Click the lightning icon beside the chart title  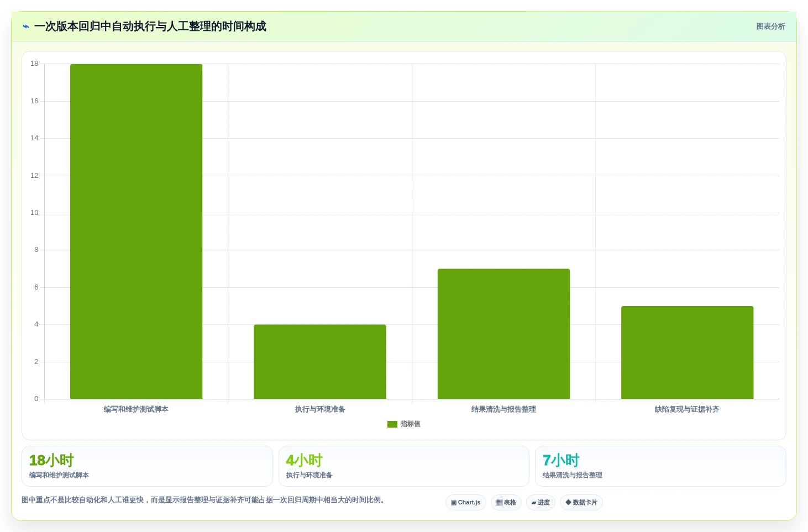click(x=26, y=27)
